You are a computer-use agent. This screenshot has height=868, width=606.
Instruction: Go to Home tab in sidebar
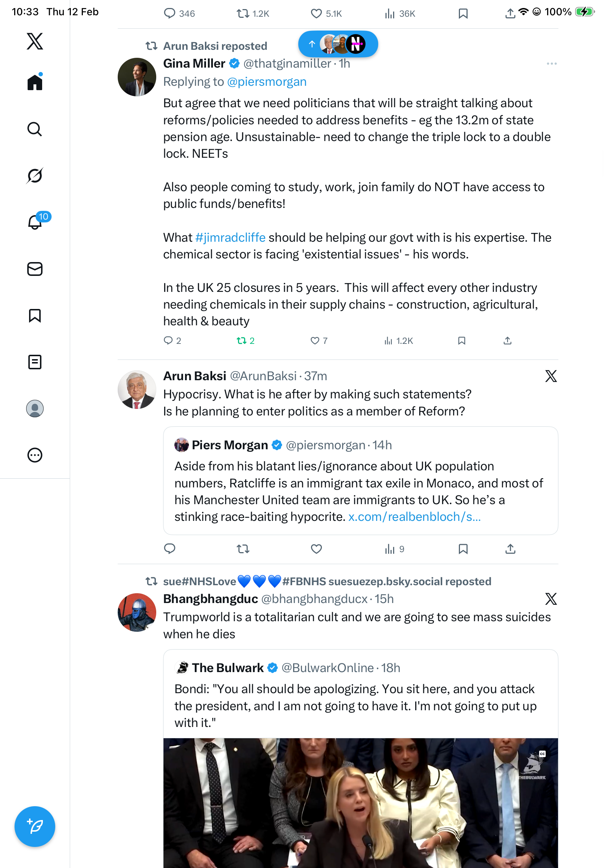pos(35,83)
